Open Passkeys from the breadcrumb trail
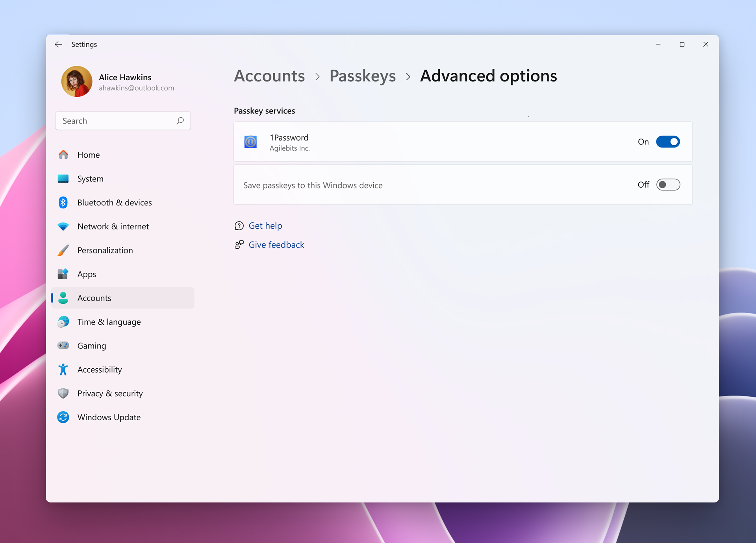 [363, 76]
